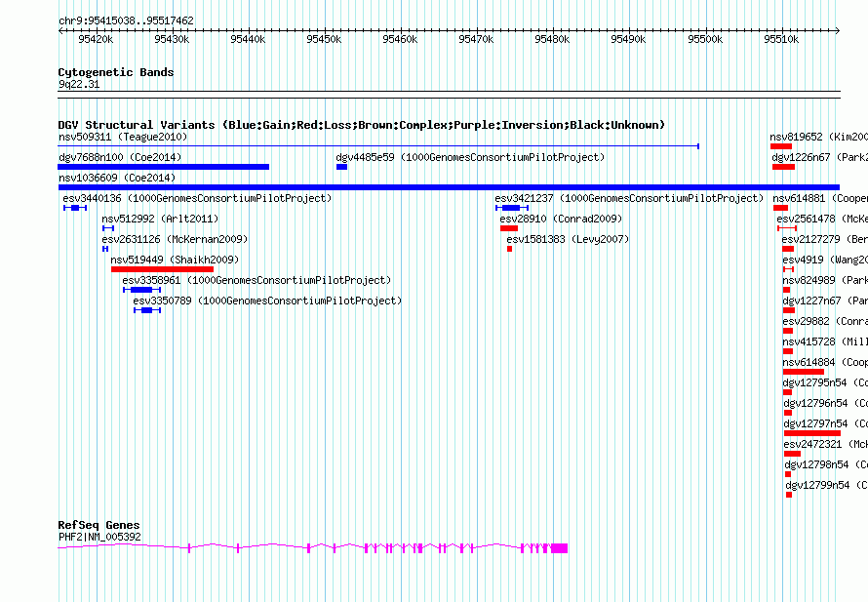The image size is (868, 602).
Task: Select the chr9:95415038..95517462 coordinate text
Action: tap(126, 21)
